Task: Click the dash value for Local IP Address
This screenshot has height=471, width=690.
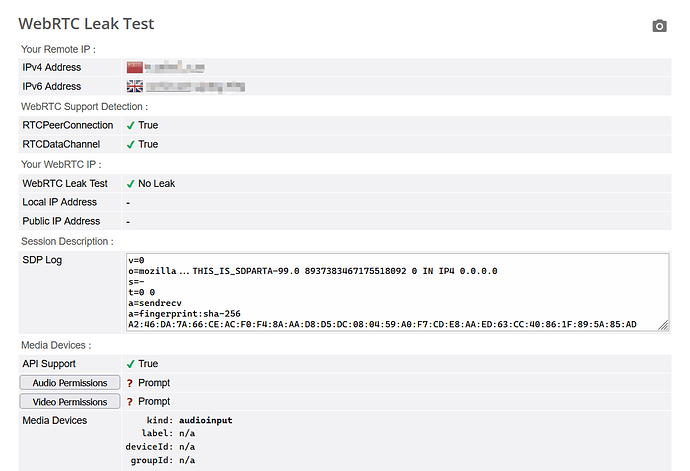Action: [x=128, y=203]
